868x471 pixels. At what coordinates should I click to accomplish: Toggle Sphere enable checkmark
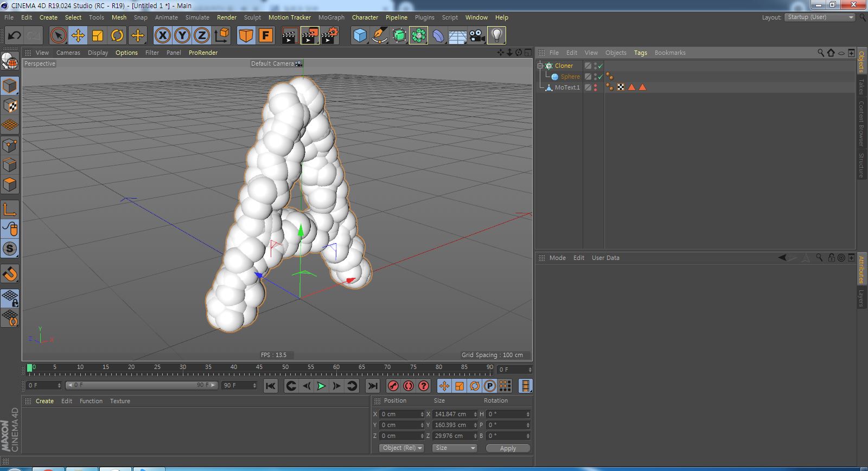coord(600,77)
